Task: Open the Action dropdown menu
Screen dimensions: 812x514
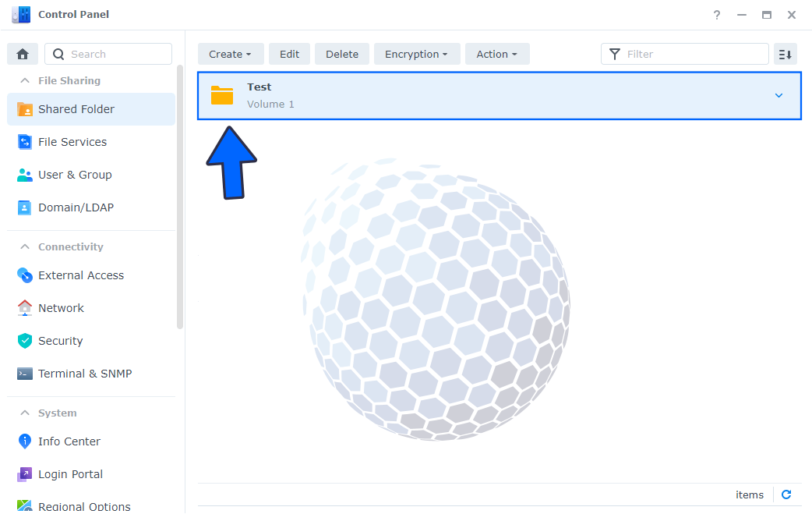Action: pyautogui.click(x=497, y=54)
